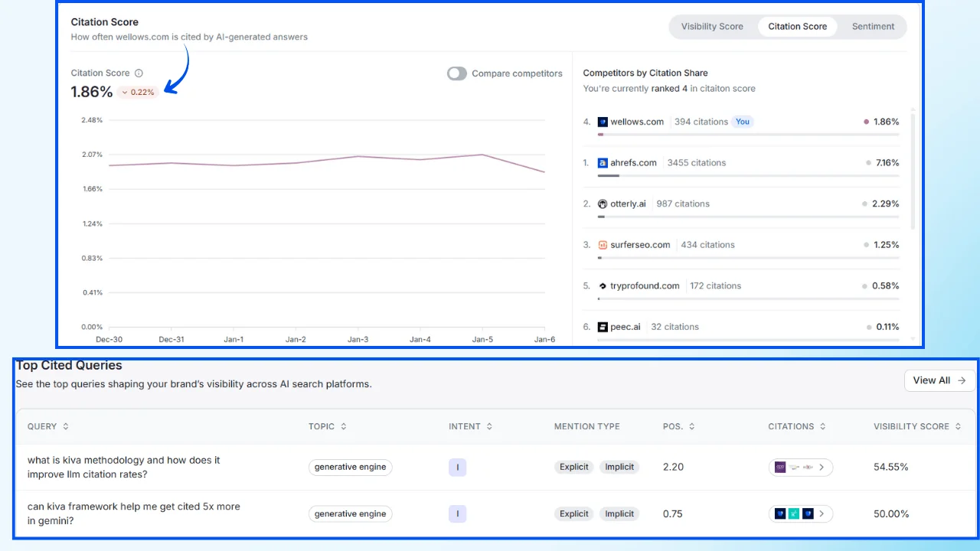
Task: Select the Explicit mention type badge
Action: 573,467
